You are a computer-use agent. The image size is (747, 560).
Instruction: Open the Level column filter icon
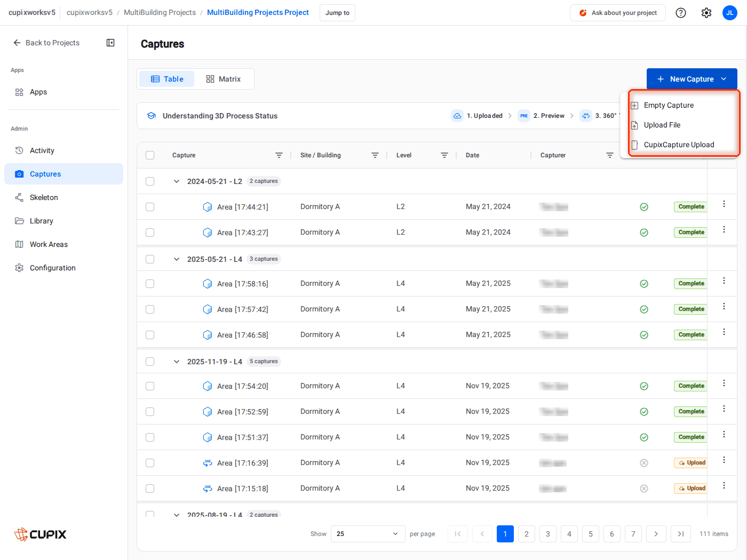tap(444, 155)
